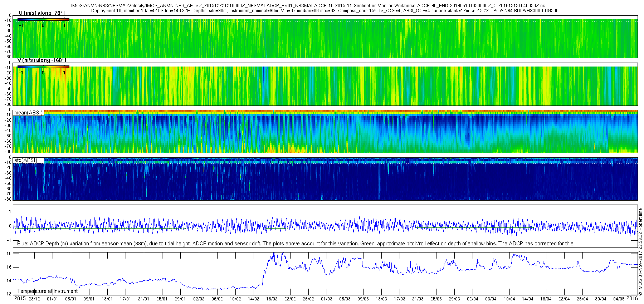Click the 01/01 date tick label
The height and width of the screenshot is (304, 644).
53,299
